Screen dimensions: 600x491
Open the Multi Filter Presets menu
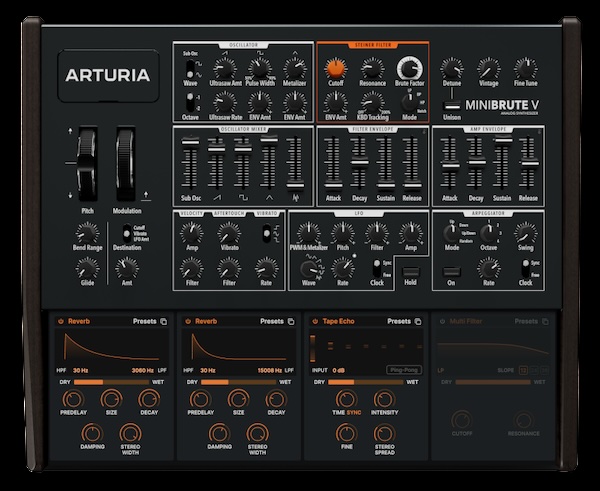[x=526, y=321]
